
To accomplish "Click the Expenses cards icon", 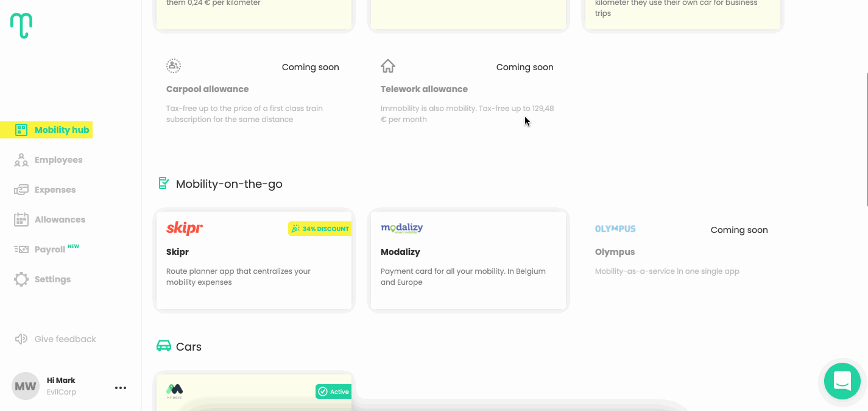I will click(x=21, y=190).
